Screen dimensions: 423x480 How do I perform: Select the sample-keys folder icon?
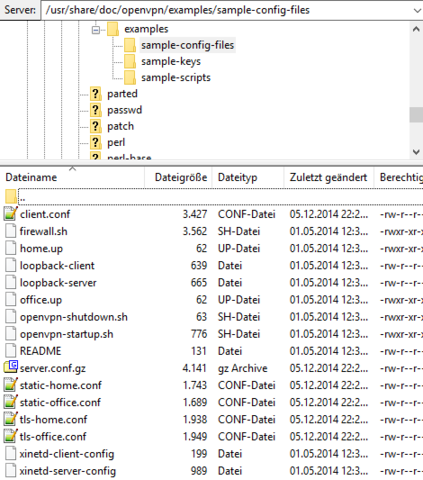click(x=130, y=61)
